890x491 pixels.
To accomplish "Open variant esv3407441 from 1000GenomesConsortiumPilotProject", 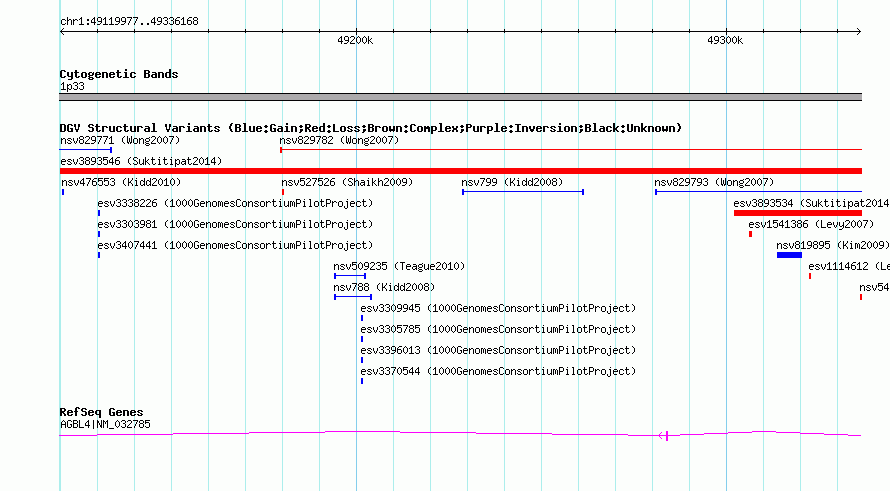I will [x=235, y=245].
